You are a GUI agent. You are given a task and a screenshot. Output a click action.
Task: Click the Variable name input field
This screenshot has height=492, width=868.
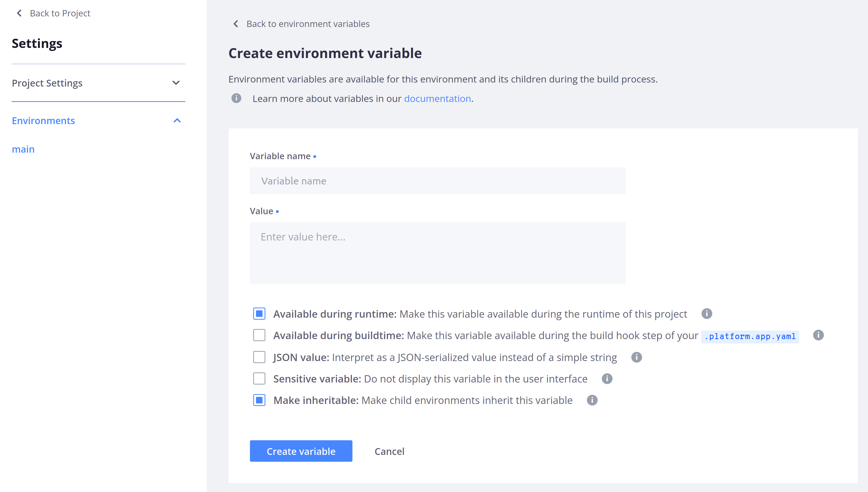(438, 181)
